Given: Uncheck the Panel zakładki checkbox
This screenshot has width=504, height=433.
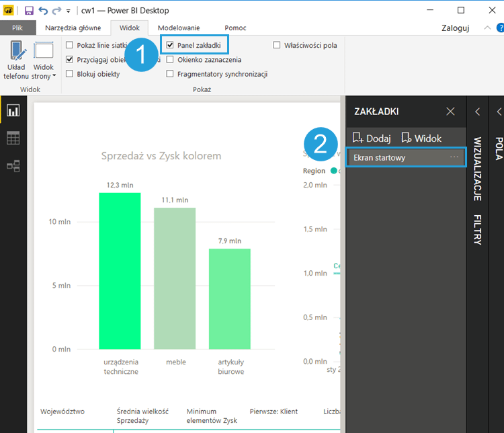Looking at the screenshot, I should point(171,45).
